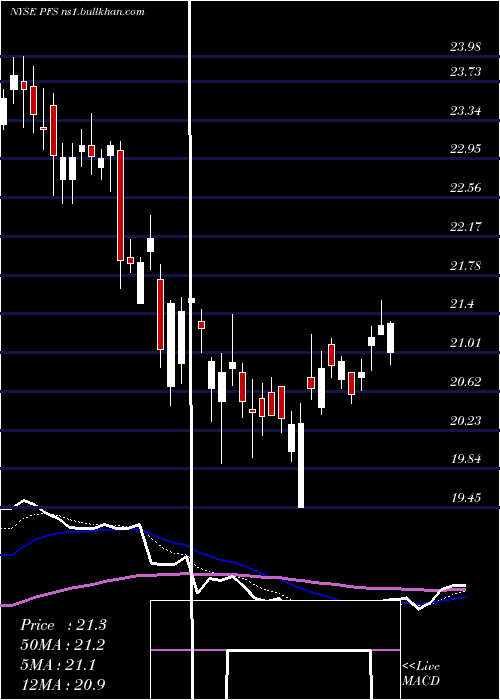Click the 20.62 price level label
This screenshot has height=700, width=500.
466,382
